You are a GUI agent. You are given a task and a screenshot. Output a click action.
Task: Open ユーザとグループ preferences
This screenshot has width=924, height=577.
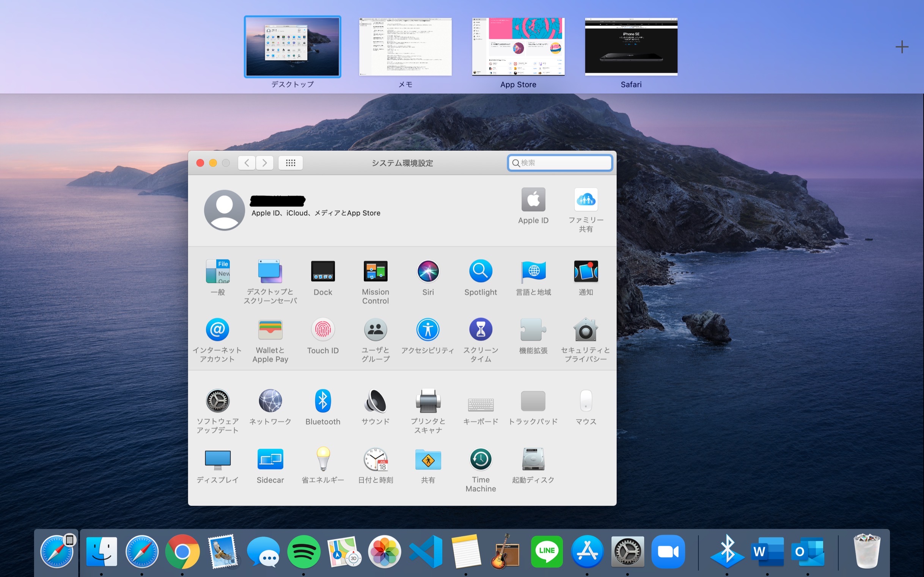click(376, 329)
